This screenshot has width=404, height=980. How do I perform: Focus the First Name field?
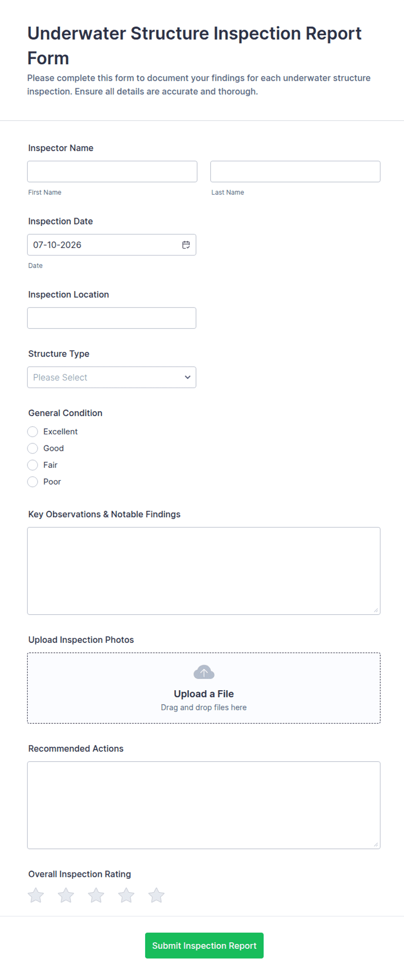(112, 172)
